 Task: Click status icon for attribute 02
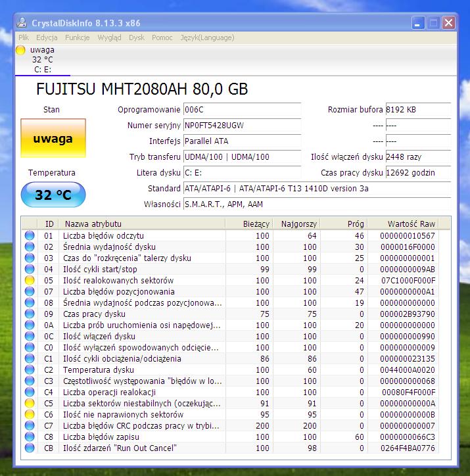(x=30, y=247)
